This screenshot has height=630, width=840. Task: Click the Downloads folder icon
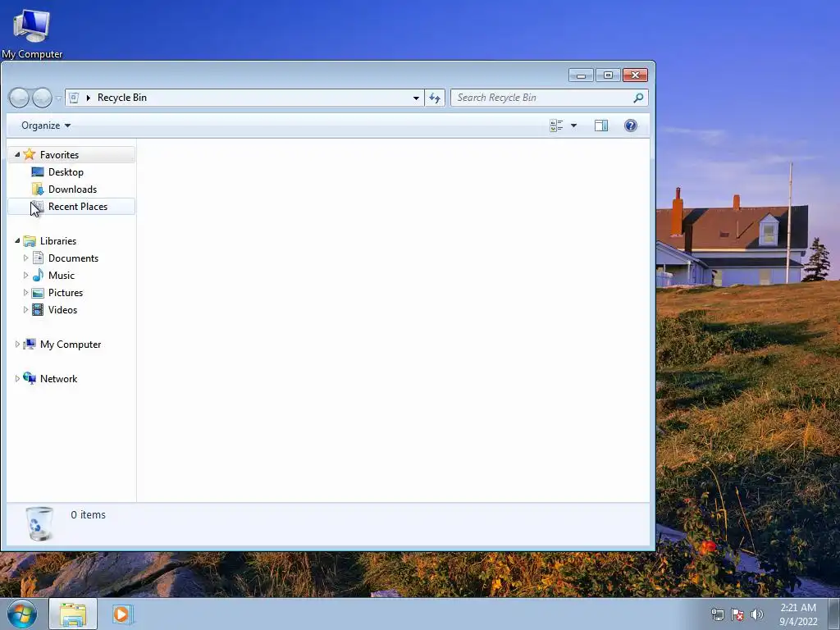pyautogui.click(x=38, y=189)
